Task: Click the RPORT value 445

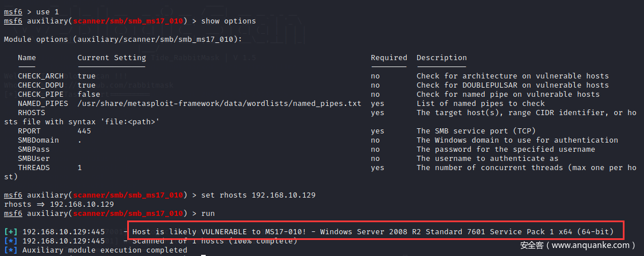Action: coord(84,131)
